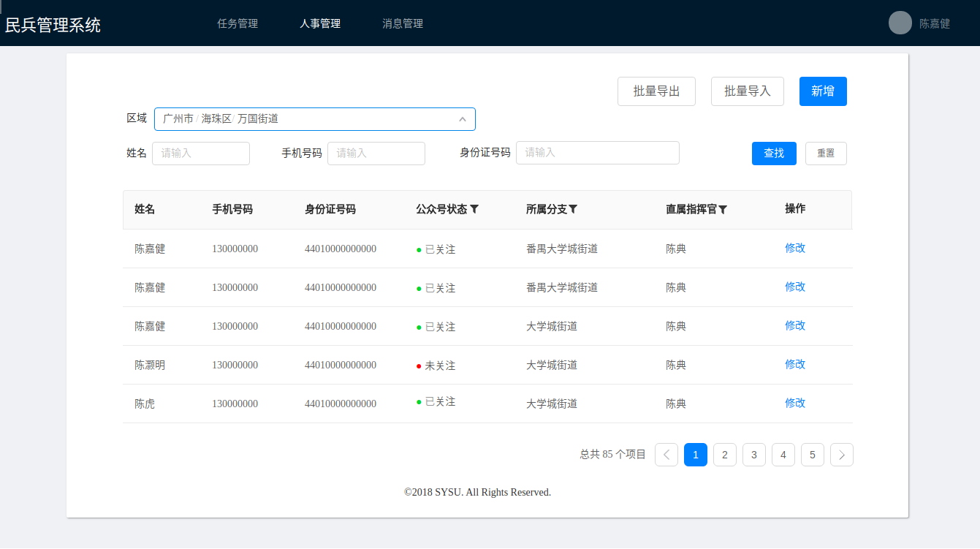Open the 直属指挥官 column filter icon
This screenshot has width=980, height=549.
click(x=723, y=210)
